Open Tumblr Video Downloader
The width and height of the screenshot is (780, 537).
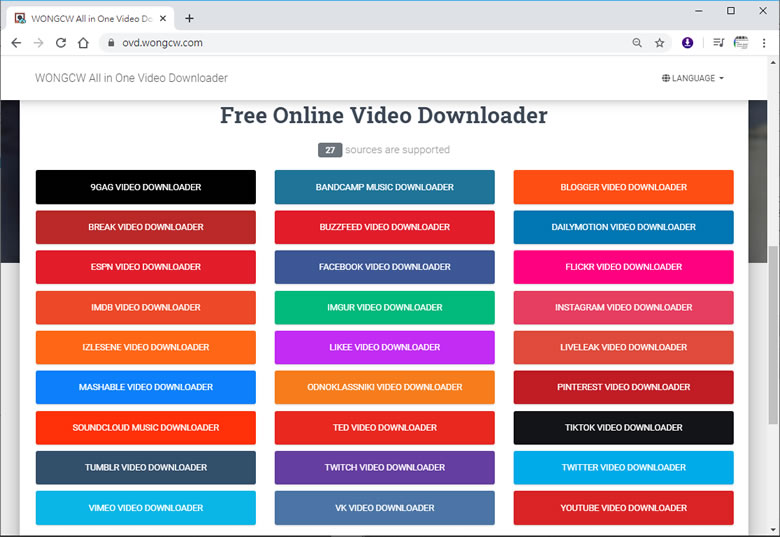146,467
